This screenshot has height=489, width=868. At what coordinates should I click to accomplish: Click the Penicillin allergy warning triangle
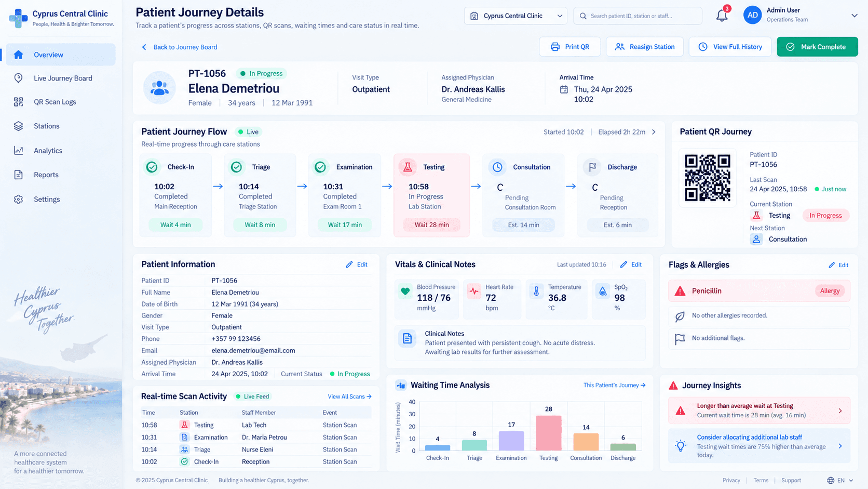(680, 291)
